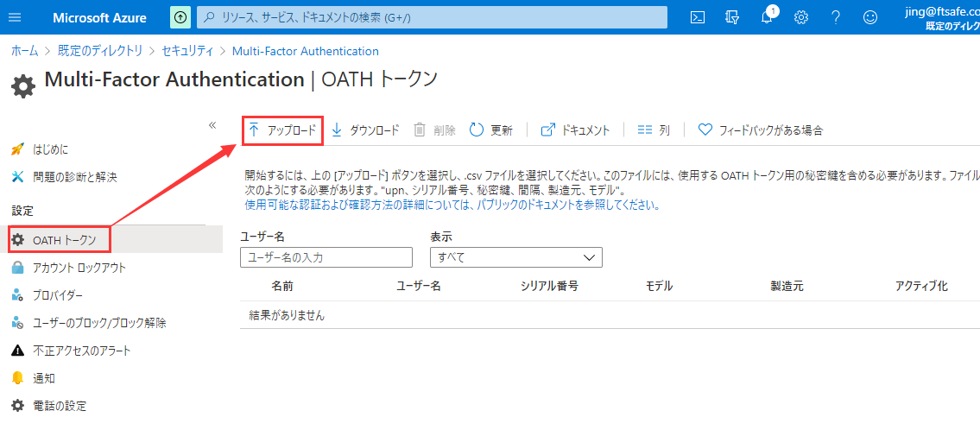The height and width of the screenshot is (430, 980).
Task: Open アカウント ロックアウト in the sidebar
Action: pyautogui.click(x=79, y=268)
